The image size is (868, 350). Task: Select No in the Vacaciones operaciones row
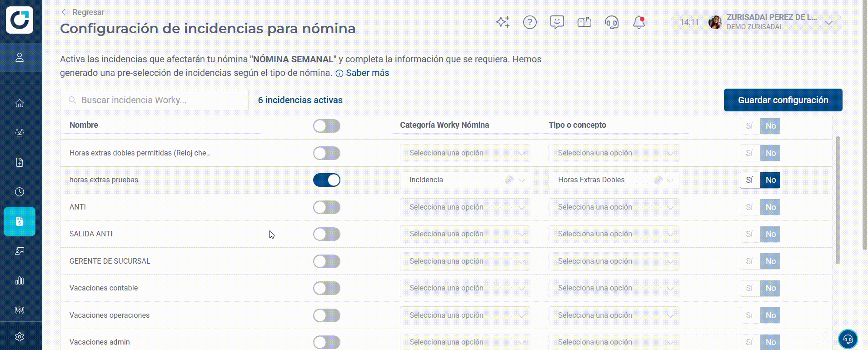pos(770,315)
